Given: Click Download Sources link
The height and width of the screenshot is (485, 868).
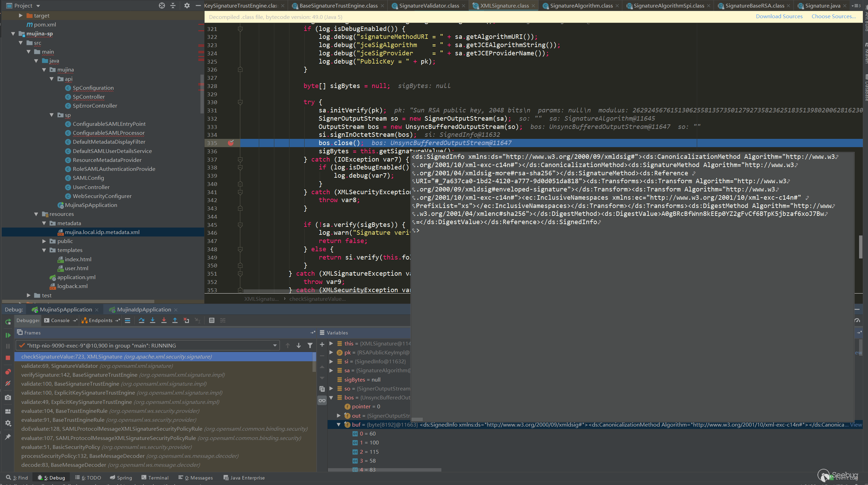Looking at the screenshot, I should pyautogui.click(x=779, y=16).
